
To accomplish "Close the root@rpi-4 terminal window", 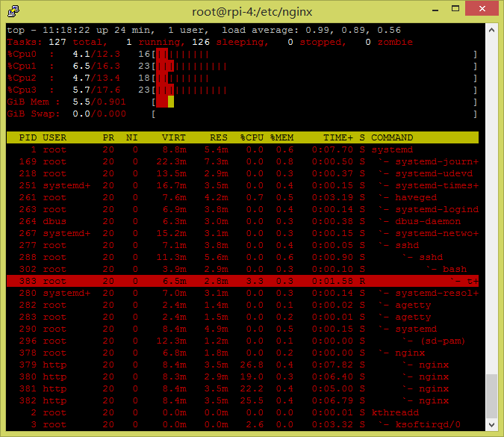I will click(x=482, y=9).
